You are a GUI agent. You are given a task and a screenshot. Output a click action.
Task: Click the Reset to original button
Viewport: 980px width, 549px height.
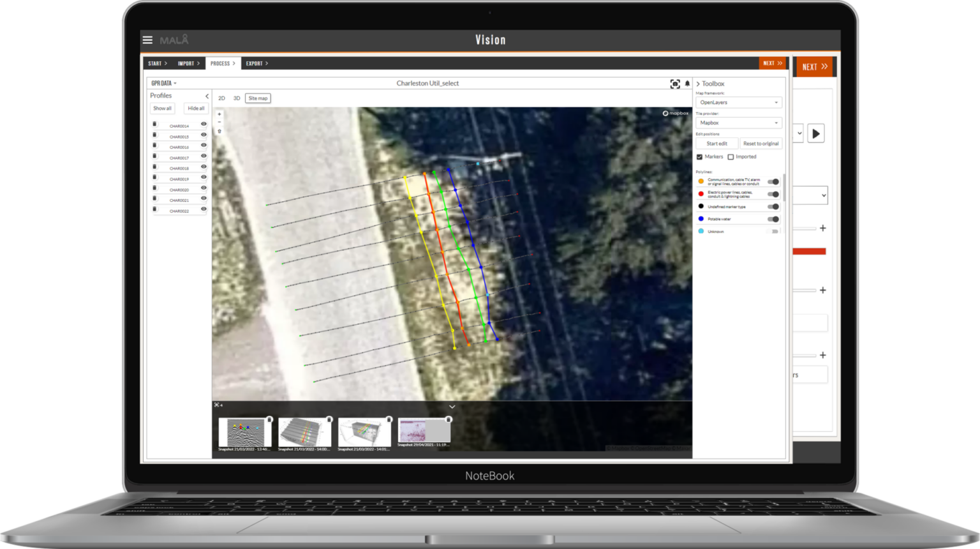[x=761, y=143]
